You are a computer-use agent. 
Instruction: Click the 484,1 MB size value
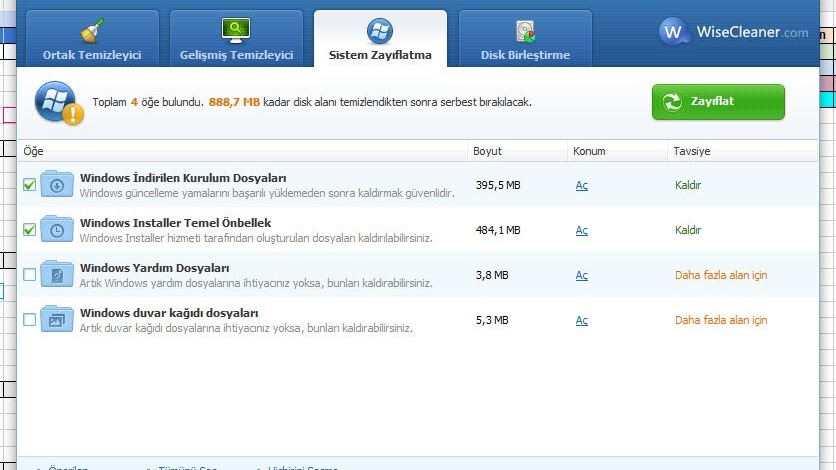tap(498, 230)
